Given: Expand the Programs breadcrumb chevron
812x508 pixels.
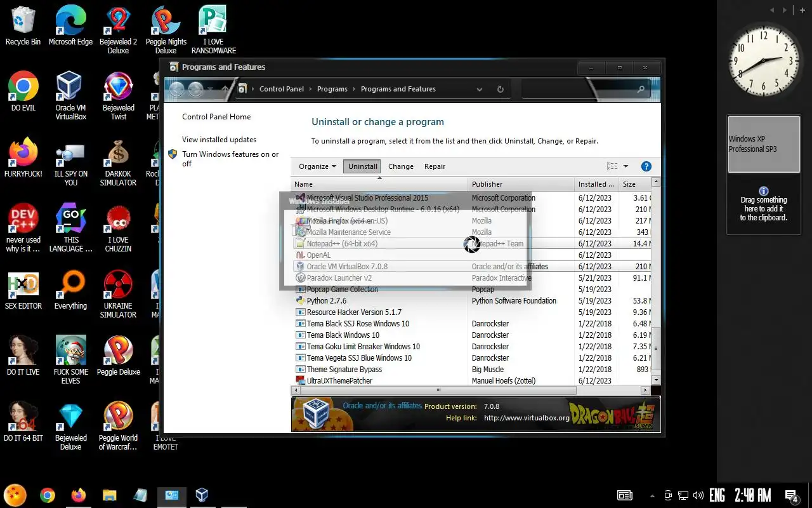Looking at the screenshot, I should (355, 90).
